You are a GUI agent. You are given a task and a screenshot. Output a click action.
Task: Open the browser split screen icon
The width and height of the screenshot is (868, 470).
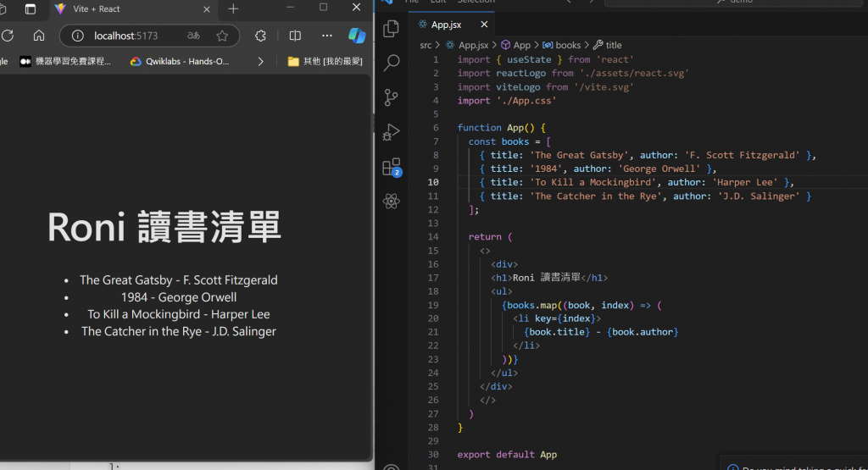click(295, 36)
